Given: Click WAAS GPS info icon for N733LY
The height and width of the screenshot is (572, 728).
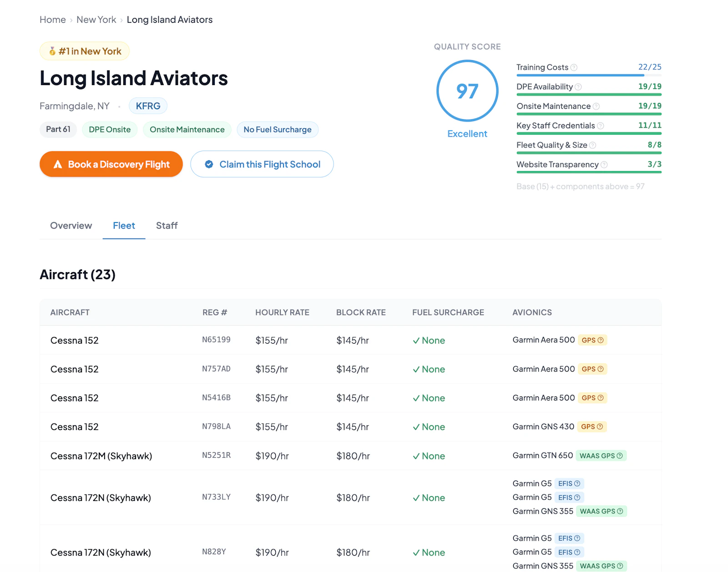Looking at the screenshot, I should click(x=620, y=511).
